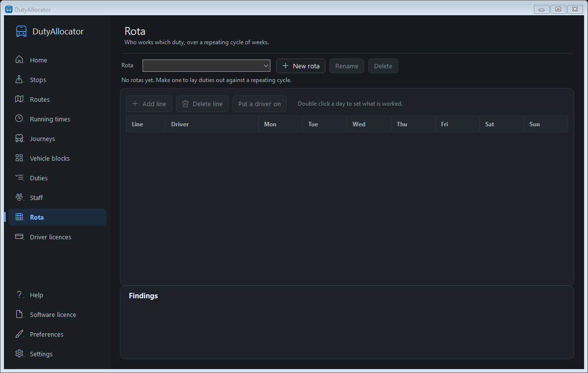
Task: Switch to the Journeys page
Action: [x=58, y=139]
